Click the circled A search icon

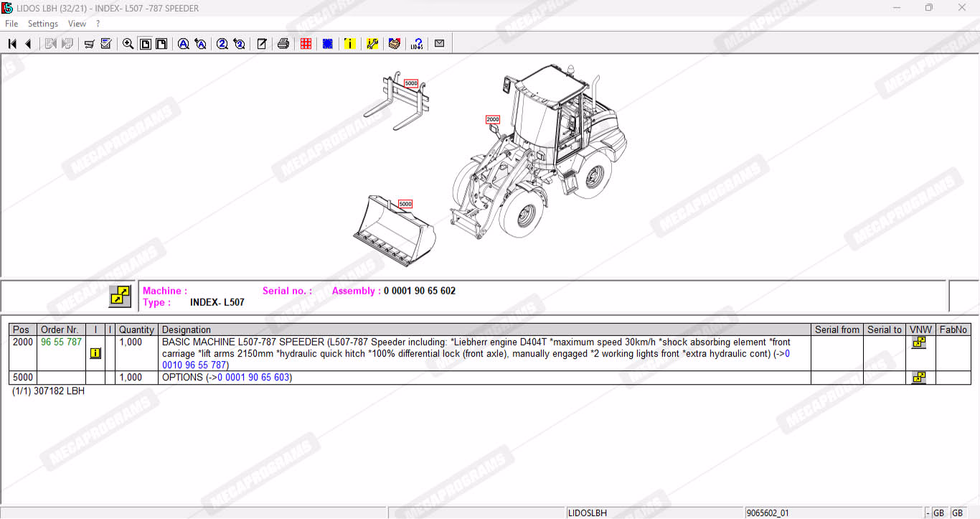pos(184,44)
